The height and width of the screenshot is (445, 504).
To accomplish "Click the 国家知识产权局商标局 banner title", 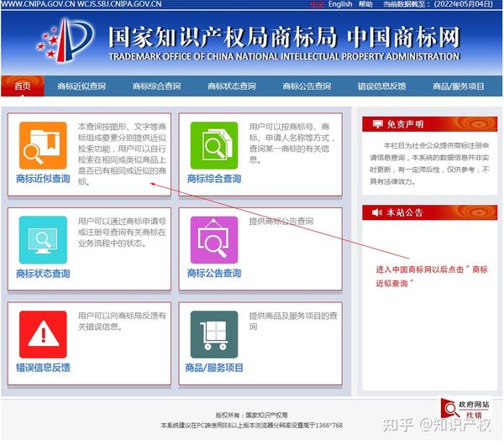I will [x=223, y=37].
